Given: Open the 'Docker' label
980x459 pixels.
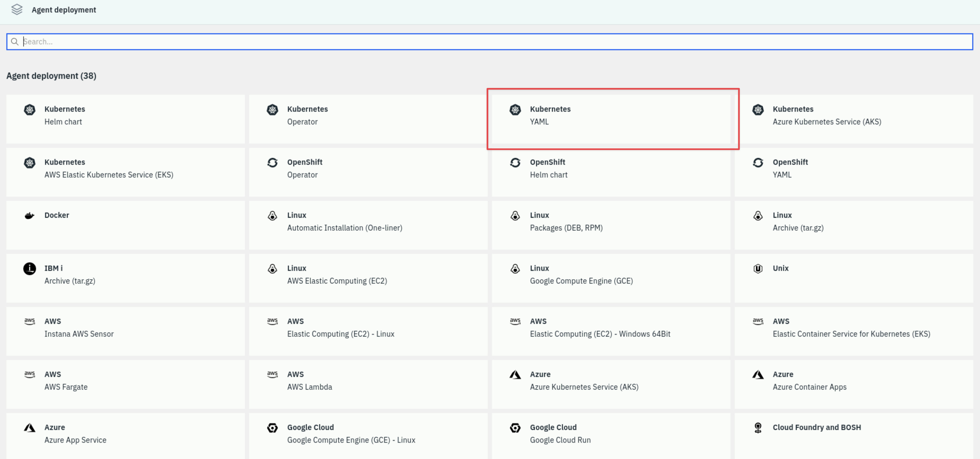Looking at the screenshot, I should 57,215.
